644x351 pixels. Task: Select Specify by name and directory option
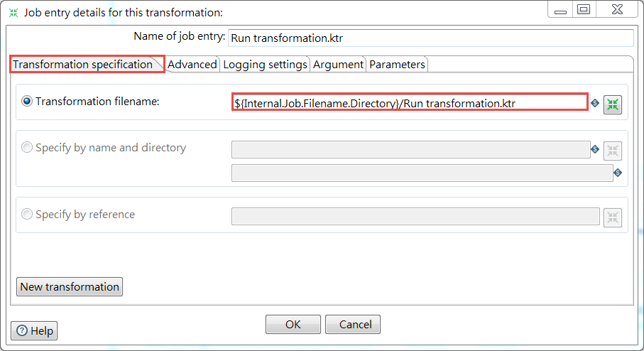coord(27,147)
